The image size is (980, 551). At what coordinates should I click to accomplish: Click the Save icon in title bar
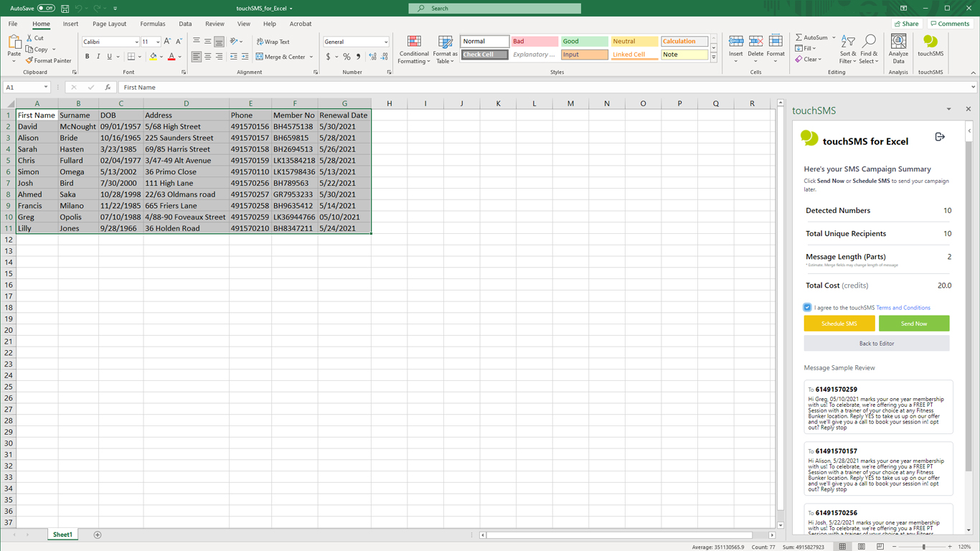click(x=65, y=9)
